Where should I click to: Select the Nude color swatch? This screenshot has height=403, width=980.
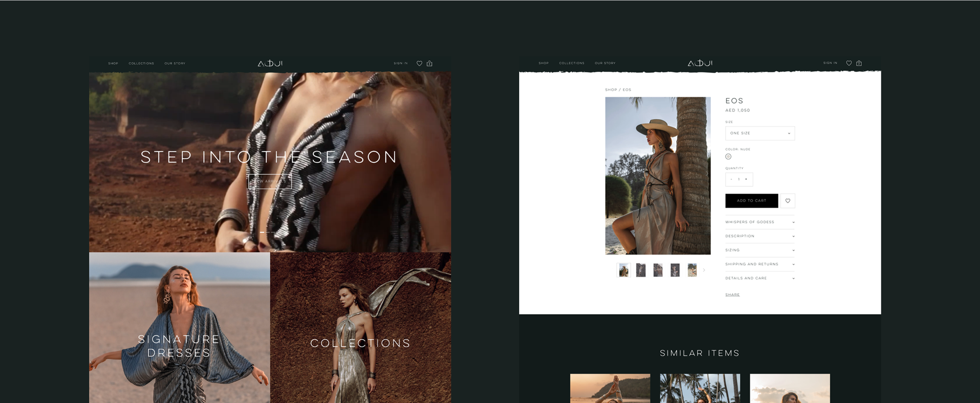[x=728, y=157]
